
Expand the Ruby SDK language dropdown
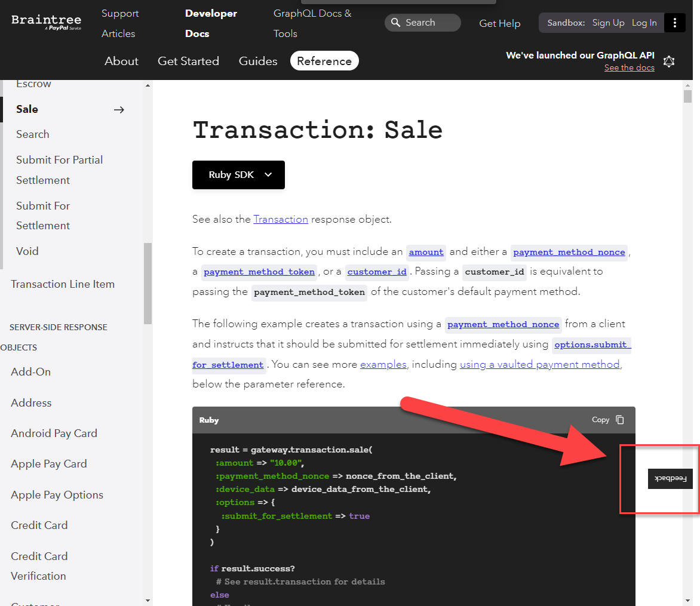click(238, 175)
